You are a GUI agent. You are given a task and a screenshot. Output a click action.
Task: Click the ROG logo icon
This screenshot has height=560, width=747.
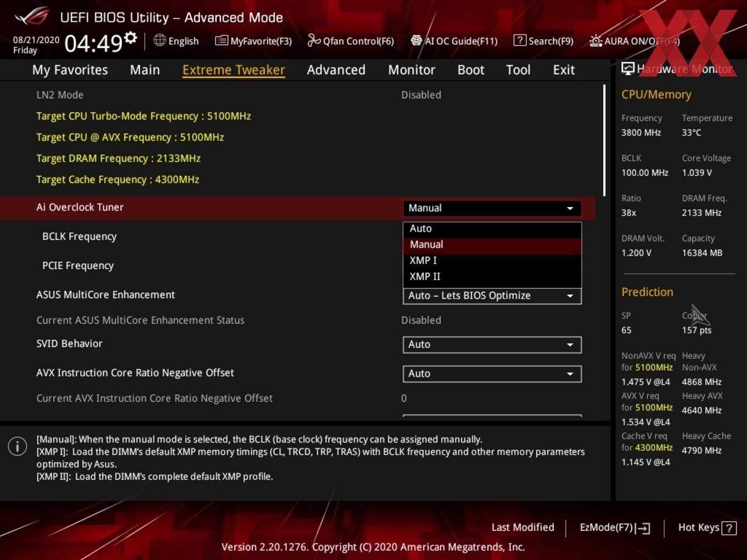point(31,16)
